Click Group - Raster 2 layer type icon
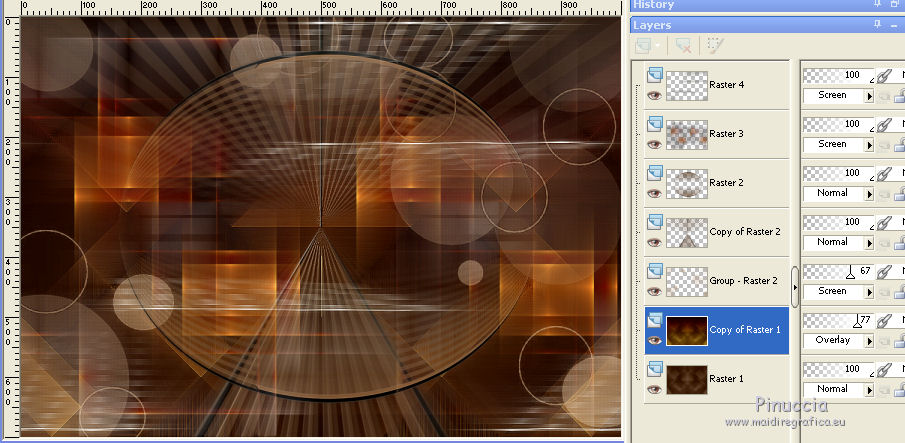This screenshot has width=905, height=443. 655,271
